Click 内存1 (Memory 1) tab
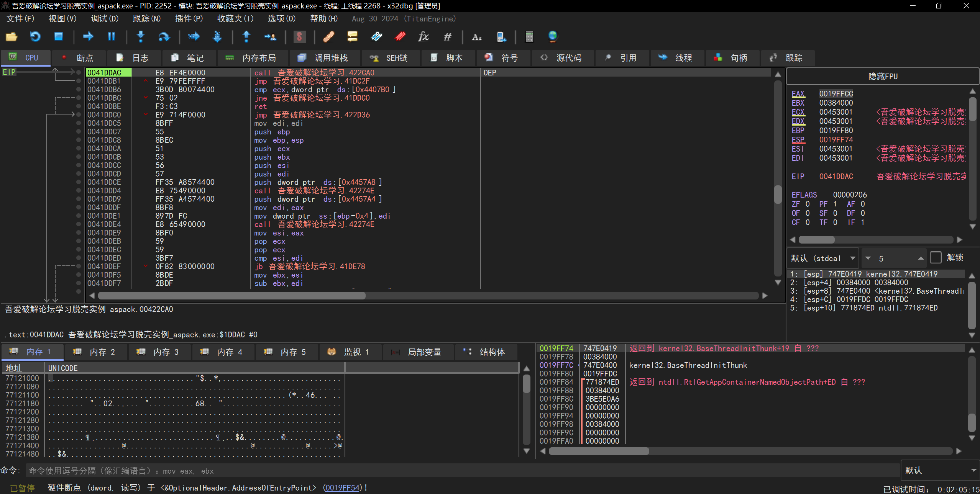This screenshot has height=494, width=980. [x=35, y=352]
